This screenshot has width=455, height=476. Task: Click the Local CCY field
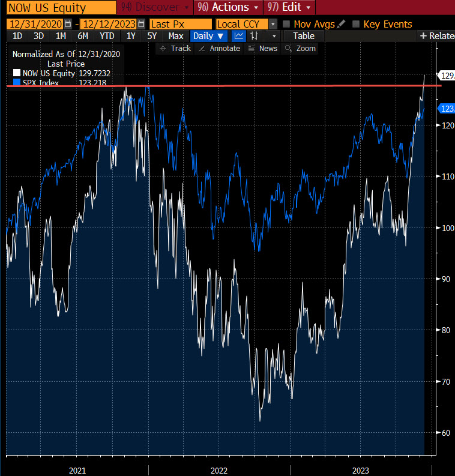coord(243,24)
